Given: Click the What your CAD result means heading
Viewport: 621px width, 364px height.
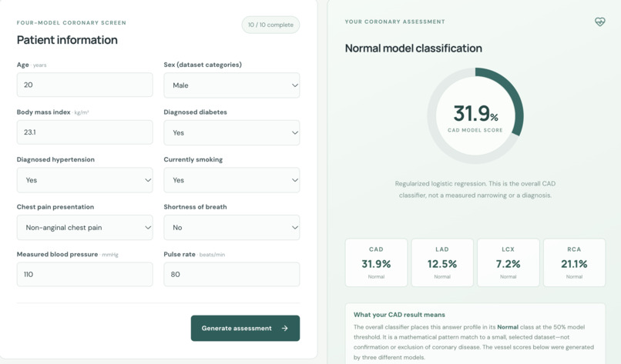Looking at the screenshot, I should [399, 315].
